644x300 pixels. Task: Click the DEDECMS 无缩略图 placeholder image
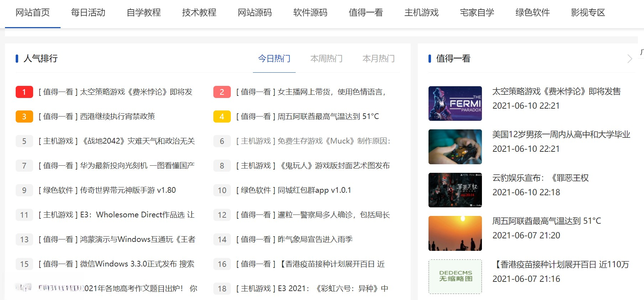tap(455, 276)
